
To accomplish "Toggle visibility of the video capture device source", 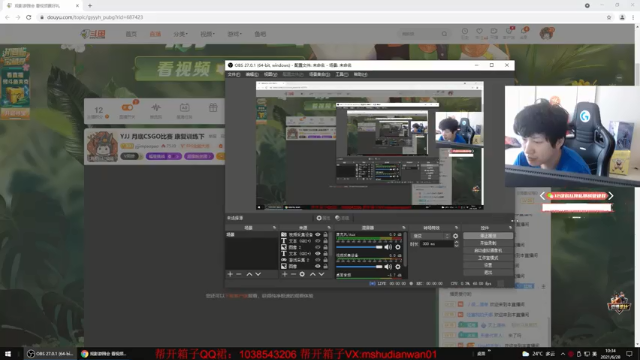I will coord(318,234).
